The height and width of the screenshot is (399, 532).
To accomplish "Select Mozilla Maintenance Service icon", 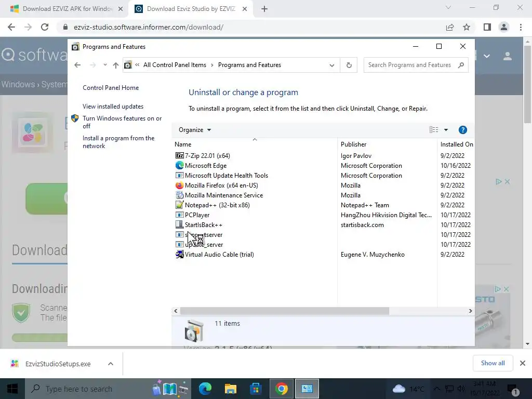I will pyautogui.click(x=179, y=195).
